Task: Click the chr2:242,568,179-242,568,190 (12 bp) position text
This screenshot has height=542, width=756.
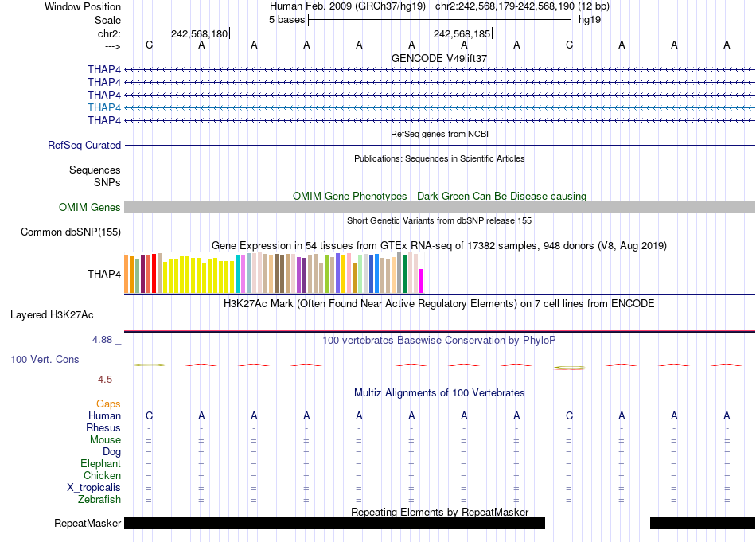Action: point(522,6)
